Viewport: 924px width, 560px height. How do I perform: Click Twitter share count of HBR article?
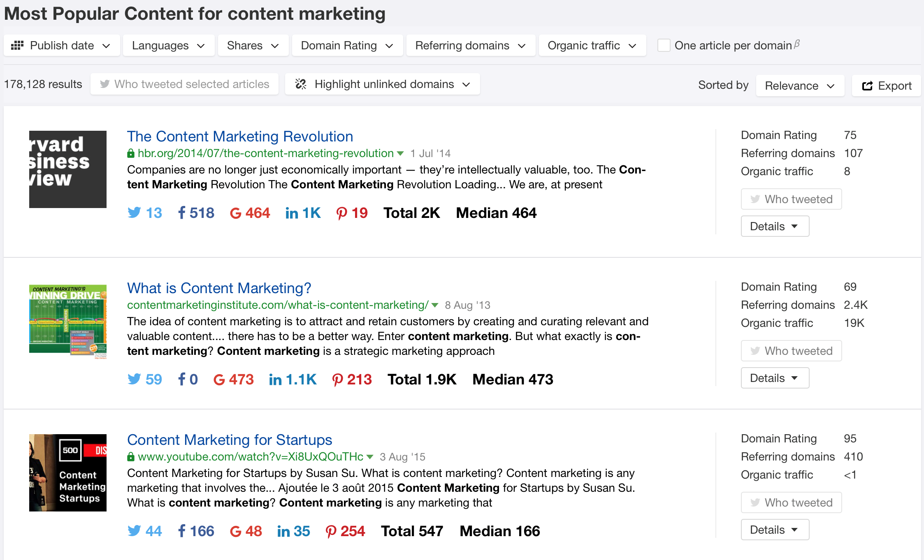tap(145, 213)
